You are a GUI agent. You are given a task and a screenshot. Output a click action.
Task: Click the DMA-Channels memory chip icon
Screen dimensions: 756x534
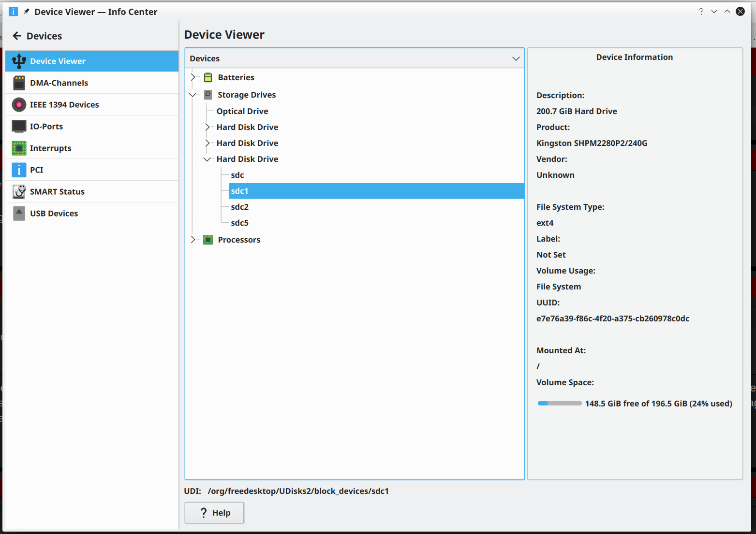coord(19,83)
